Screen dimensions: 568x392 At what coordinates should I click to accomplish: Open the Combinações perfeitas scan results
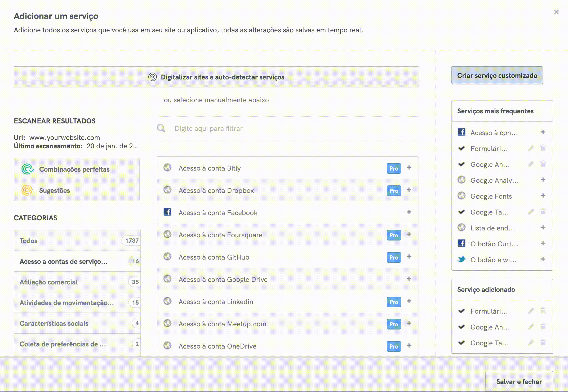coord(74,169)
